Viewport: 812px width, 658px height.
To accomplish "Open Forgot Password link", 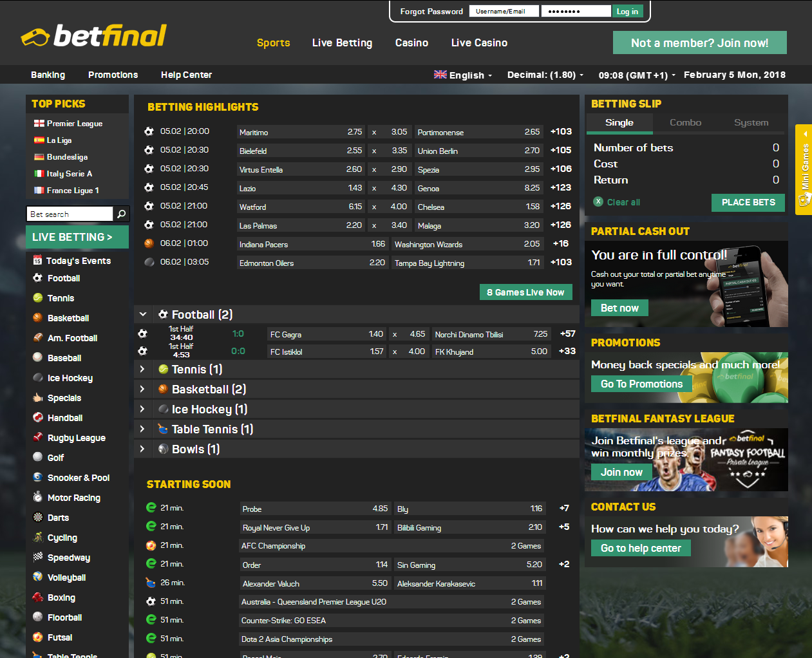I will [431, 11].
